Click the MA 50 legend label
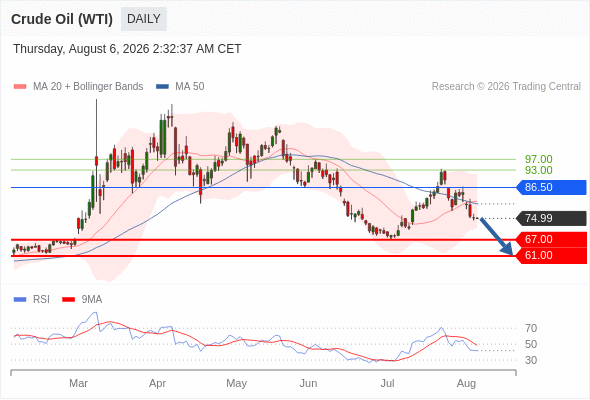The image size is (590, 400). (190, 87)
